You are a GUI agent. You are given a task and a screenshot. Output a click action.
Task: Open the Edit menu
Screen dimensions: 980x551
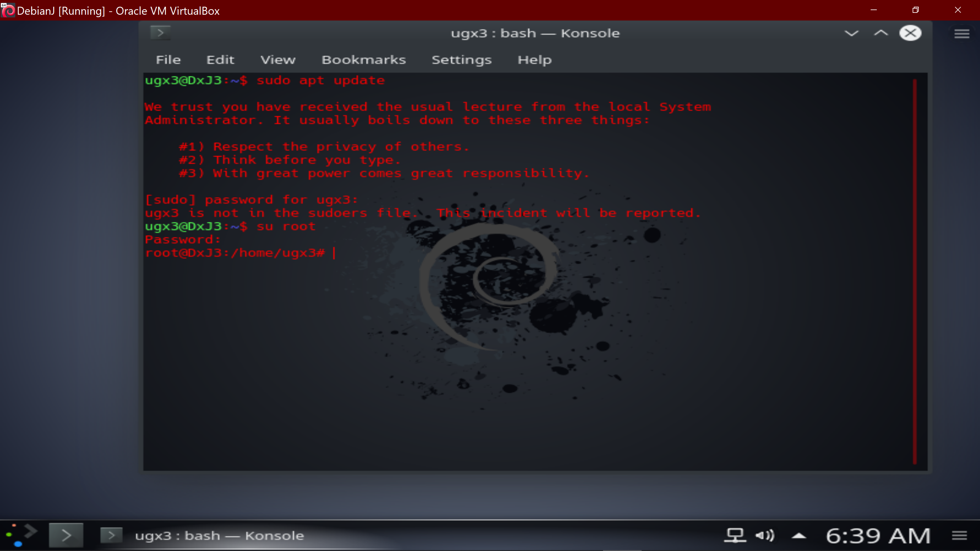(220, 60)
